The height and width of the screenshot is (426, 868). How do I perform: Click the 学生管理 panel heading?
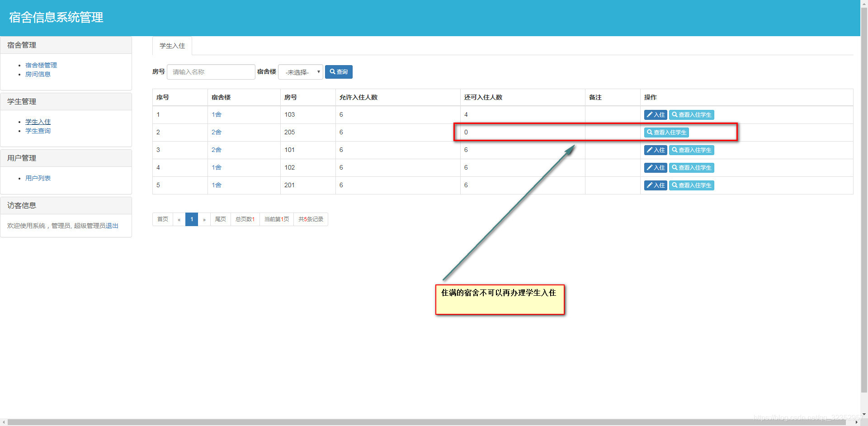pyautogui.click(x=66, y=102)
